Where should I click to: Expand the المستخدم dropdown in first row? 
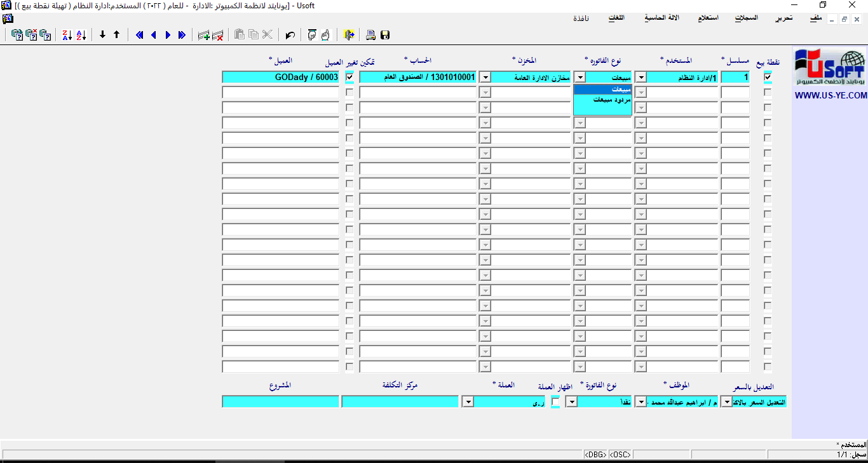(x=641, y=77)
